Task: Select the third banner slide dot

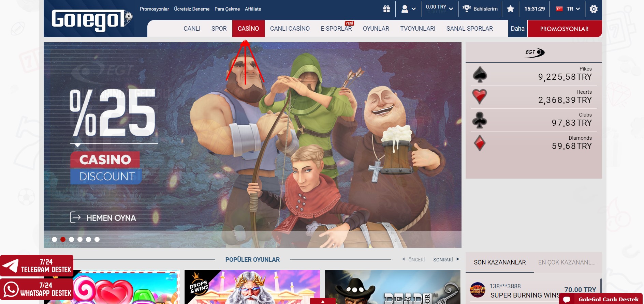Action: tap(71, 239)
